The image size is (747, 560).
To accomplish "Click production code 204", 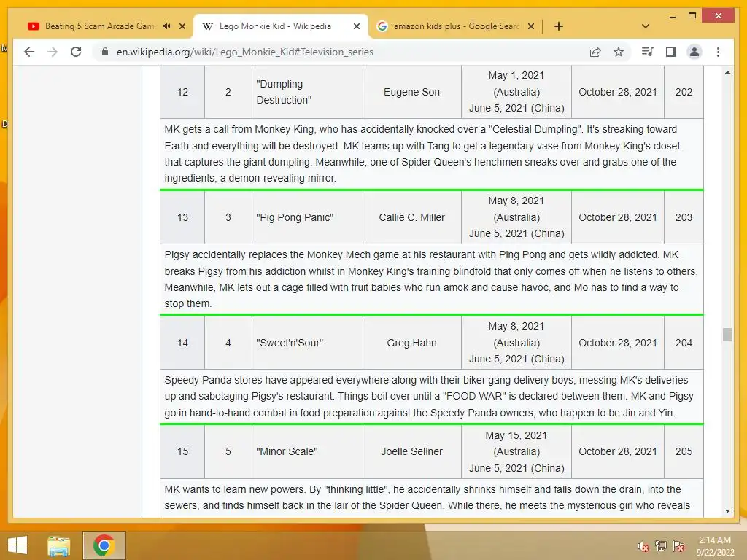I will [x=684, y=343].
